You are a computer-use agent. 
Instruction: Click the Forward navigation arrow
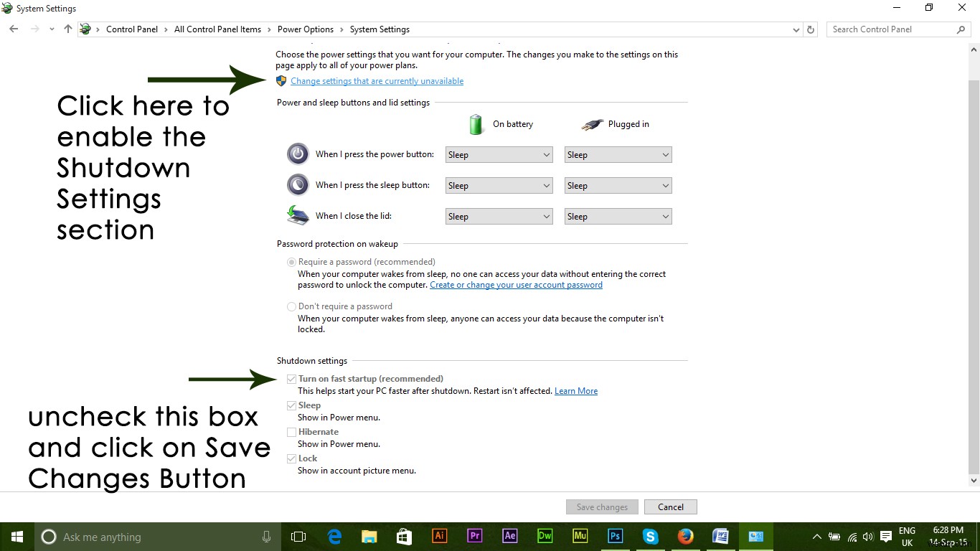tap(34, 29)
